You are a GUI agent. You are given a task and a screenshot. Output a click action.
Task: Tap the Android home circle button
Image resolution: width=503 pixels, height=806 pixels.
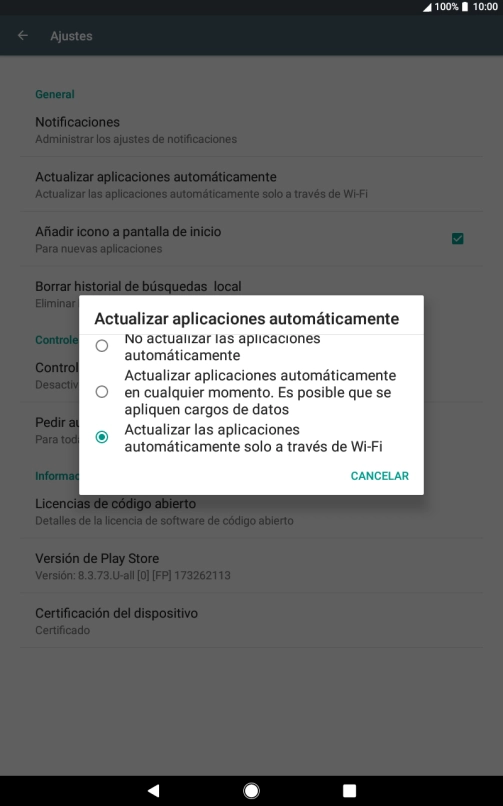(251, 791)
